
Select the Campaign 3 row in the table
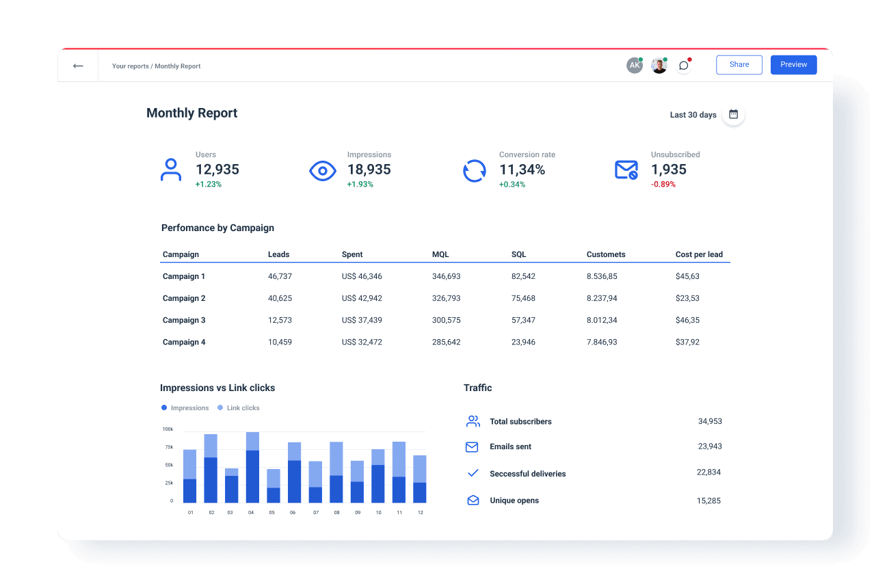[x=183, y=320]
